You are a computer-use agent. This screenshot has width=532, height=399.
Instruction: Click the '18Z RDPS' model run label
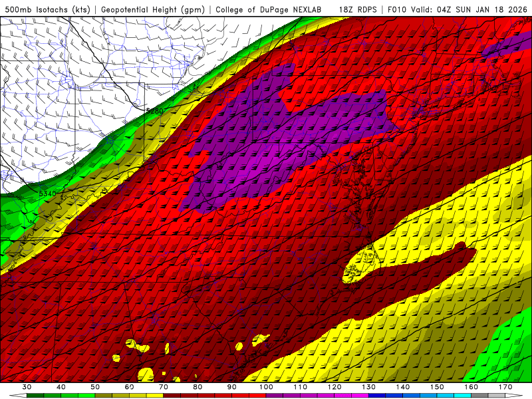click(x=358, y=9)
